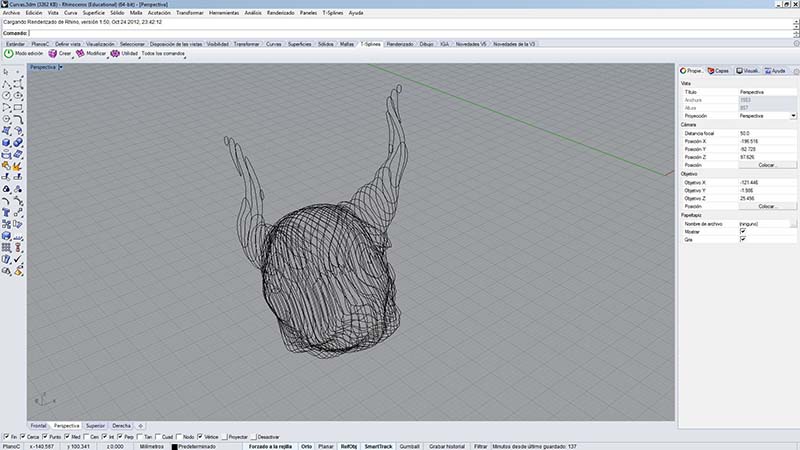The image size is (800, 450).
Task: Click the add viewport tab icon
Action: coord(141,426)
